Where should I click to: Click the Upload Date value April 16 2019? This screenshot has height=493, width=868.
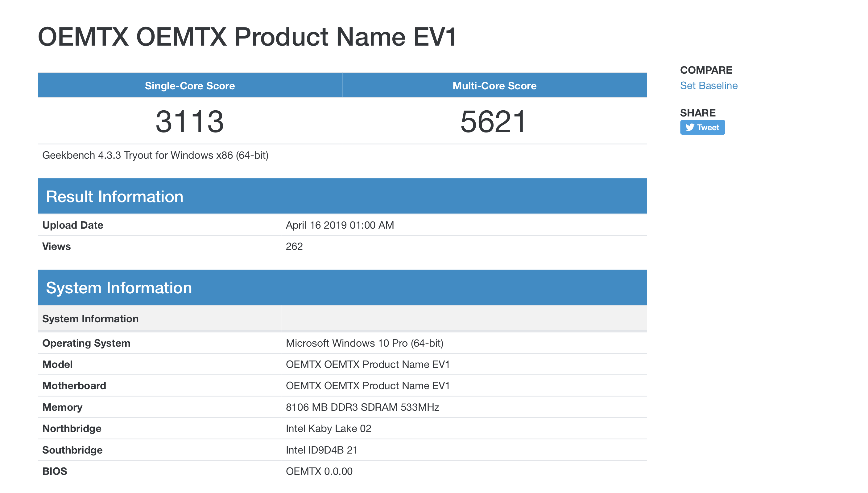pos(340,225)
